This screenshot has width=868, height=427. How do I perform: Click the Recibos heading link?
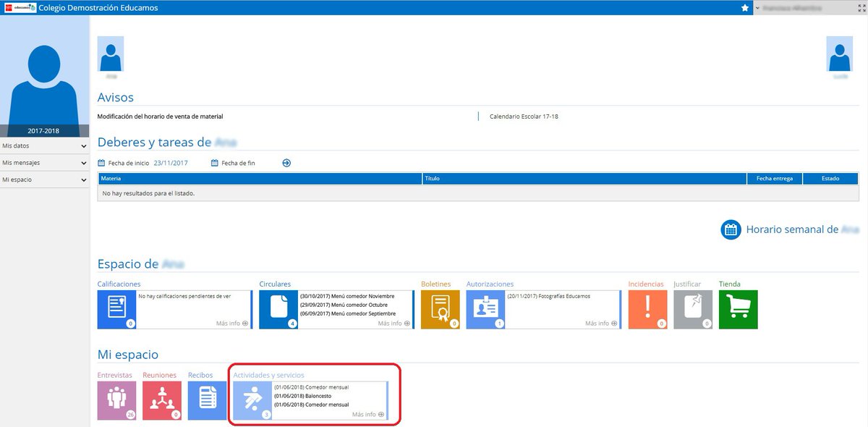(200, 376)
